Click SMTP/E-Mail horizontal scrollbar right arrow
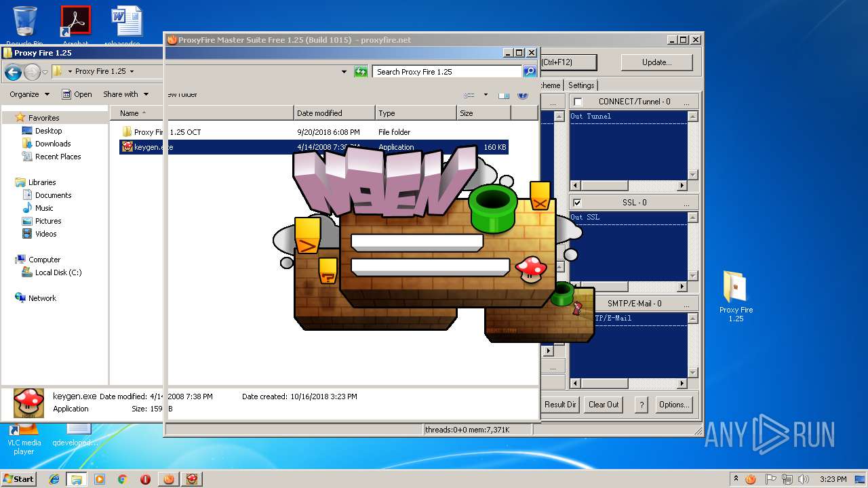This screenshot has width=868, height=488. (x=682, y=384)
